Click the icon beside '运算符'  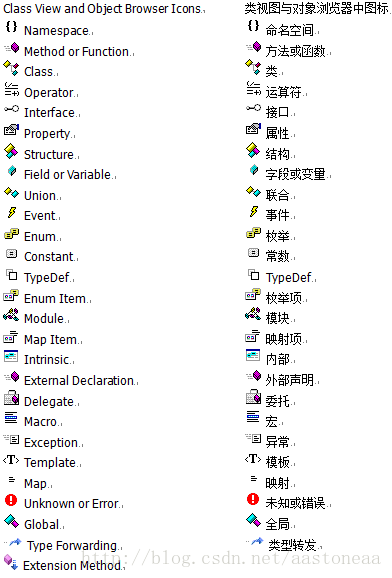253,88
